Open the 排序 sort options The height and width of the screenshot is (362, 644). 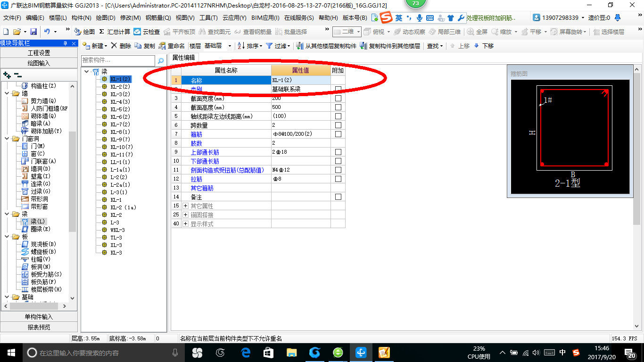coord(250,46)
